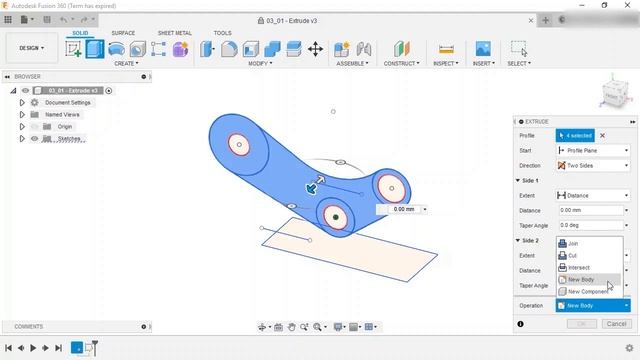
Task: Toggle visibility of the 03_01 - Extrude v3 root component
Action: coord(25,91)
